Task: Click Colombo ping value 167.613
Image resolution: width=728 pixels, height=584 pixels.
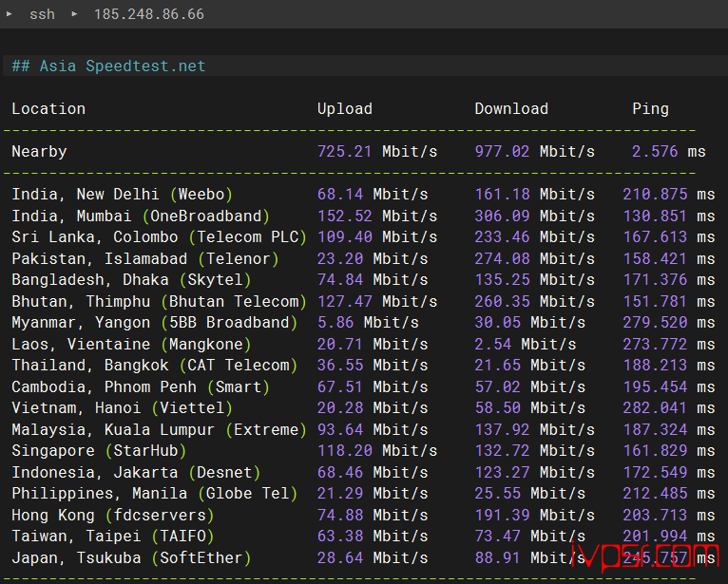Action: tap(655, 237)
